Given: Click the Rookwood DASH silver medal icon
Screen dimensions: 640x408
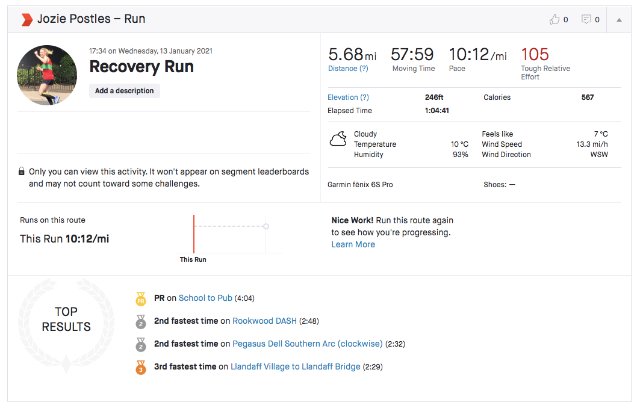Looking at the screenshot, I should point(139,321).
